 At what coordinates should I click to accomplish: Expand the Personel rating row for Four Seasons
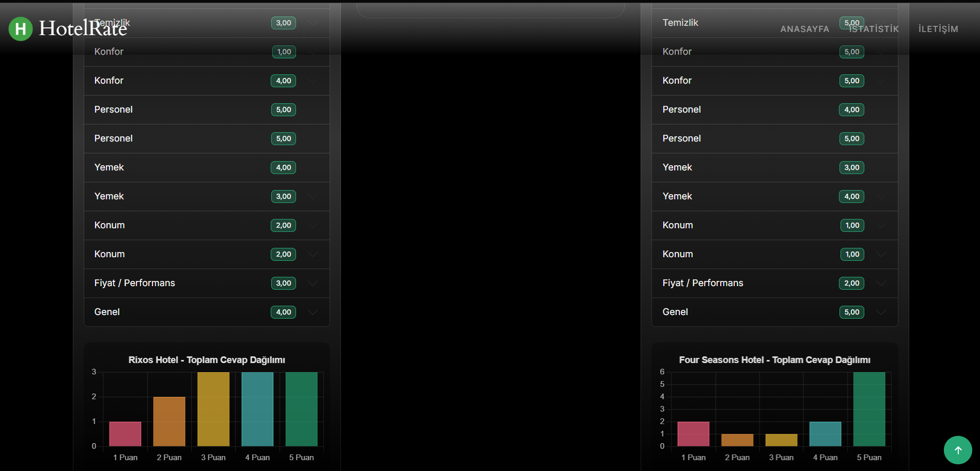[x=881, y=109]
